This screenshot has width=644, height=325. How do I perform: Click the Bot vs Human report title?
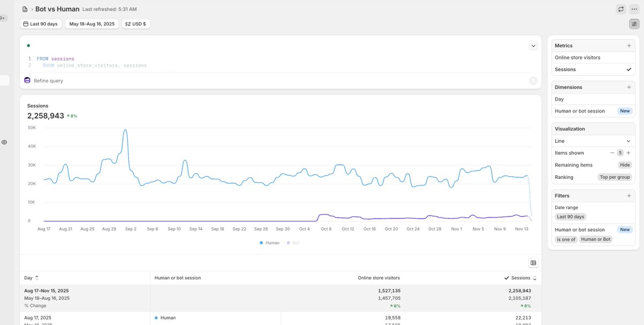[57, 9]
